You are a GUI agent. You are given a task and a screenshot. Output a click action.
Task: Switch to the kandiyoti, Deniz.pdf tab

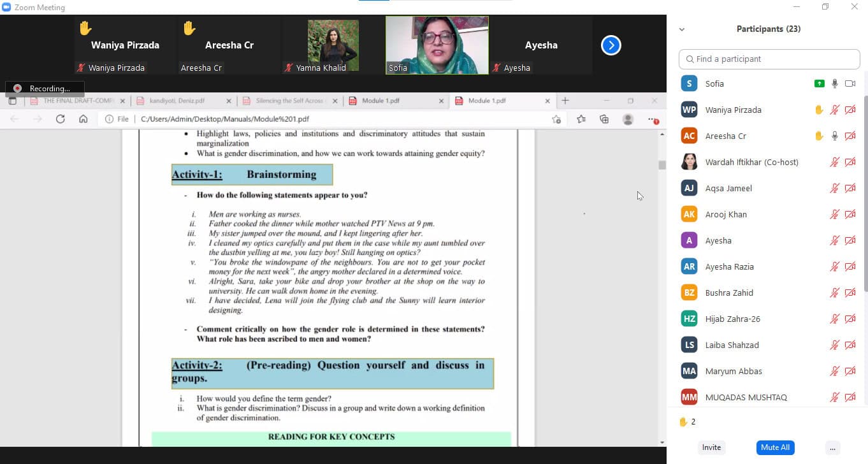point(177,101)
